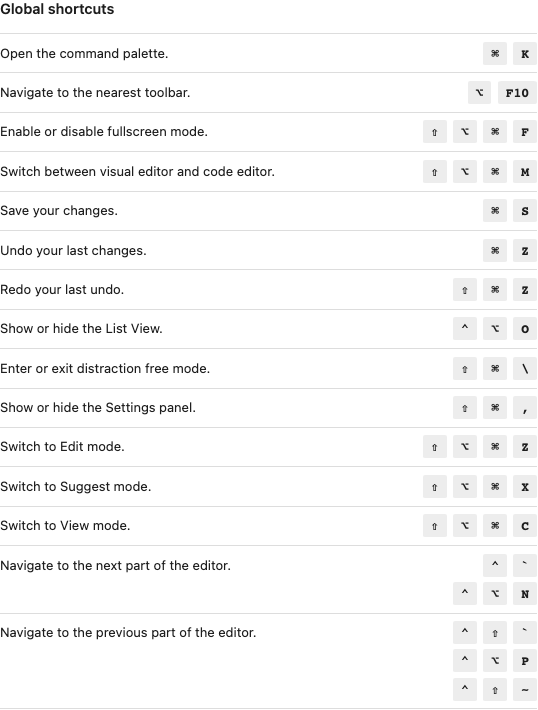Select 'Navigate to the previous part of the editor.'

click(x=128, y=632)
